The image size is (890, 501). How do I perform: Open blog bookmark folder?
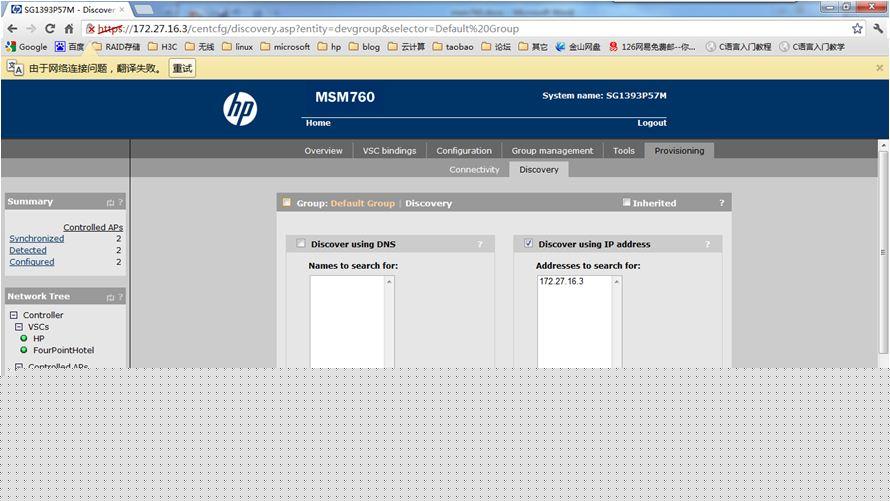[364, 47]
